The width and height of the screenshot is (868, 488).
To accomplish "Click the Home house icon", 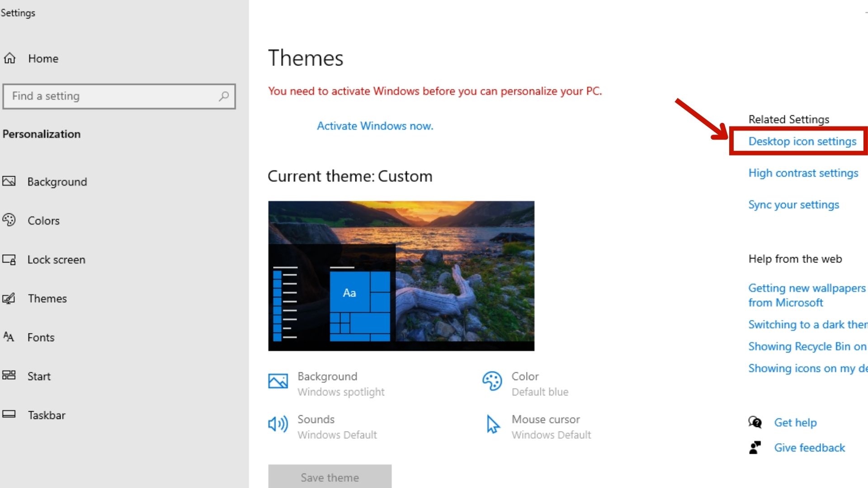I will pos(10,58).
